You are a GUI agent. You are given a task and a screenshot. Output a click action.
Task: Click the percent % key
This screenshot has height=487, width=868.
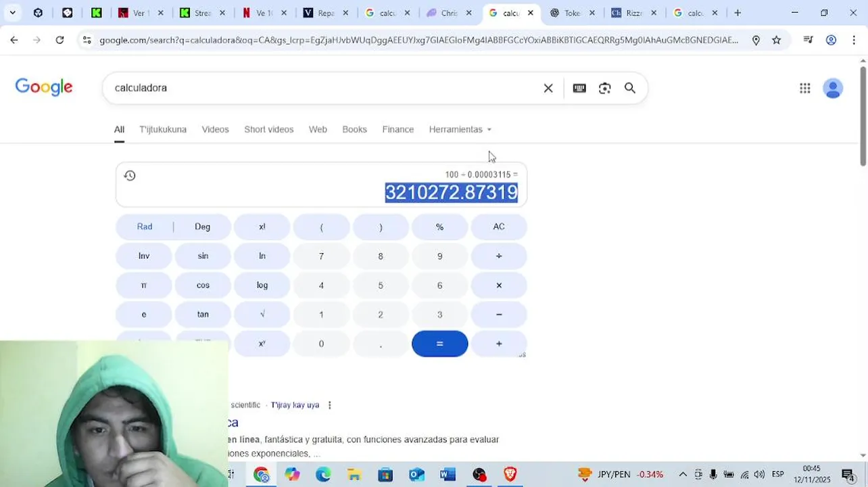(x=439, y=227)
